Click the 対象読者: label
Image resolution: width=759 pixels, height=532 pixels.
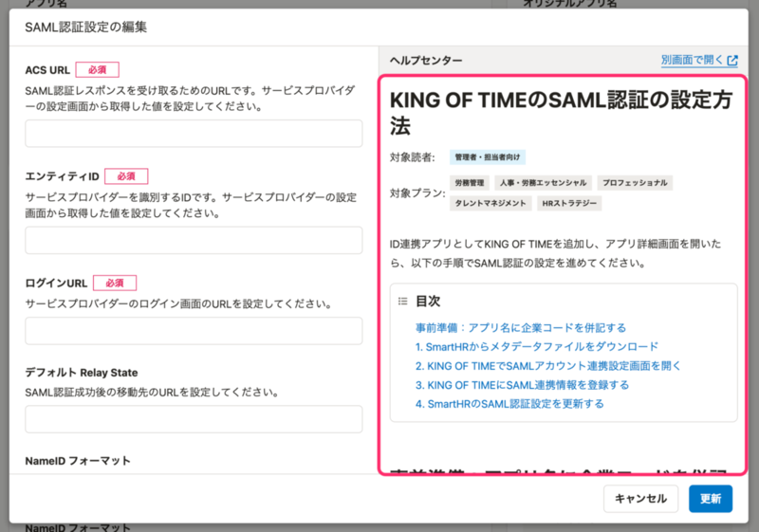click(413, 157)
